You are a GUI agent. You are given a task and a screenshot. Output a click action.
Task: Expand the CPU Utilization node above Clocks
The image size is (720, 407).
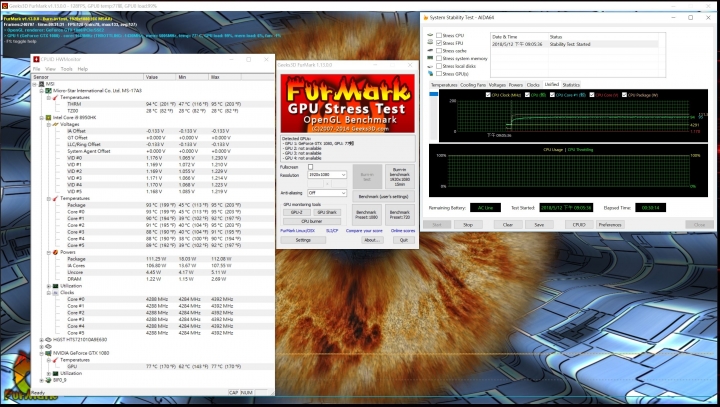coord(49,286)
